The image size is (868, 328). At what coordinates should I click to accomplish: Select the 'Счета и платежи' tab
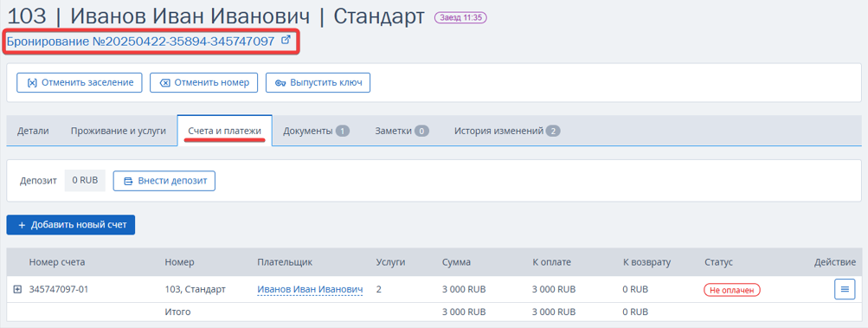pos(225,132)
